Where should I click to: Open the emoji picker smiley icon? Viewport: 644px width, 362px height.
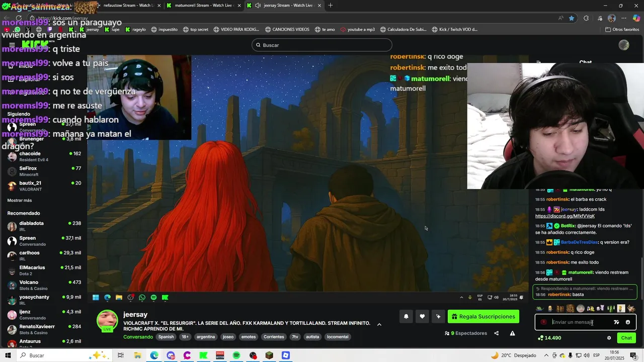628,322
